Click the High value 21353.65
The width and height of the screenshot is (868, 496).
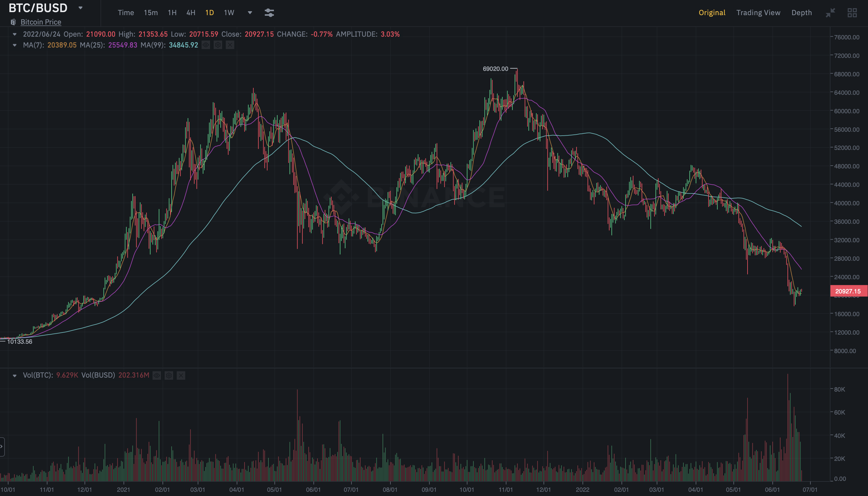pyautogui.click(x=153, y=34)
